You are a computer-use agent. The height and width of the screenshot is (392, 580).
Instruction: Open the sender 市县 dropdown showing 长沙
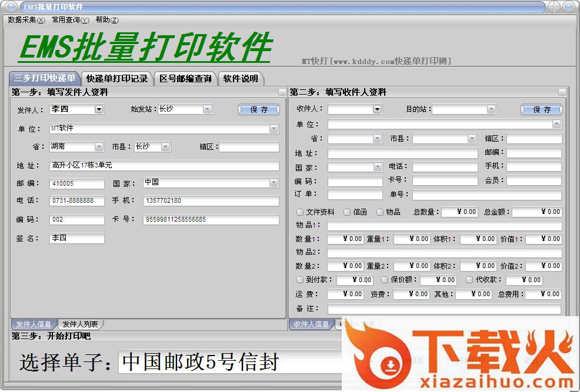point(165,147)
